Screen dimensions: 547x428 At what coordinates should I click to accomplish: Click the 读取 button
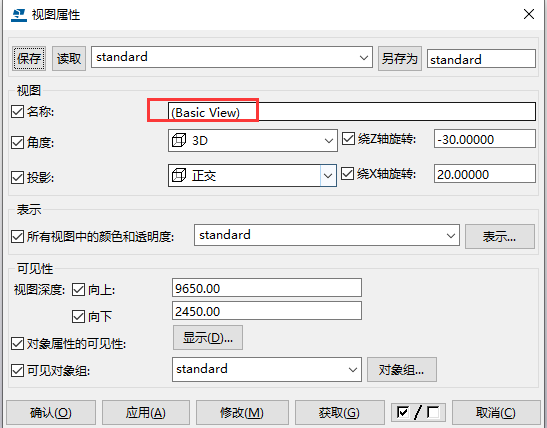[x=69, y=58]
